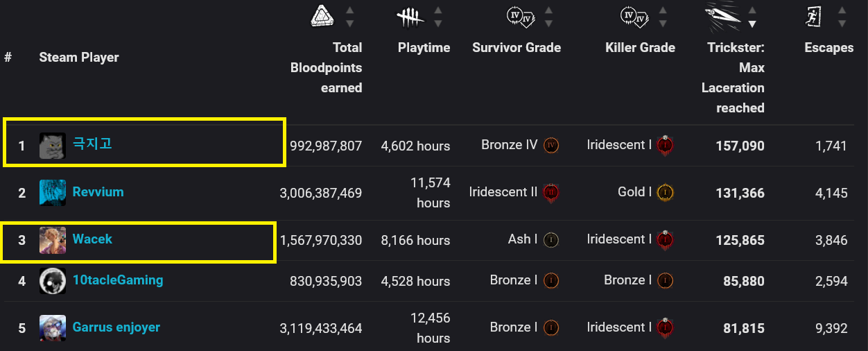Select the 125,865 laceration value

(740, 240)
